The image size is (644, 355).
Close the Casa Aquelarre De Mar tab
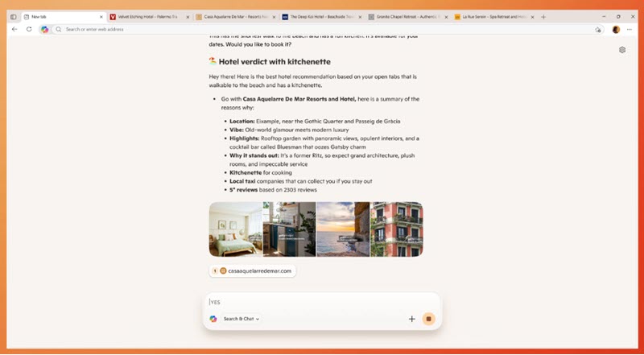tap(274, 17)
